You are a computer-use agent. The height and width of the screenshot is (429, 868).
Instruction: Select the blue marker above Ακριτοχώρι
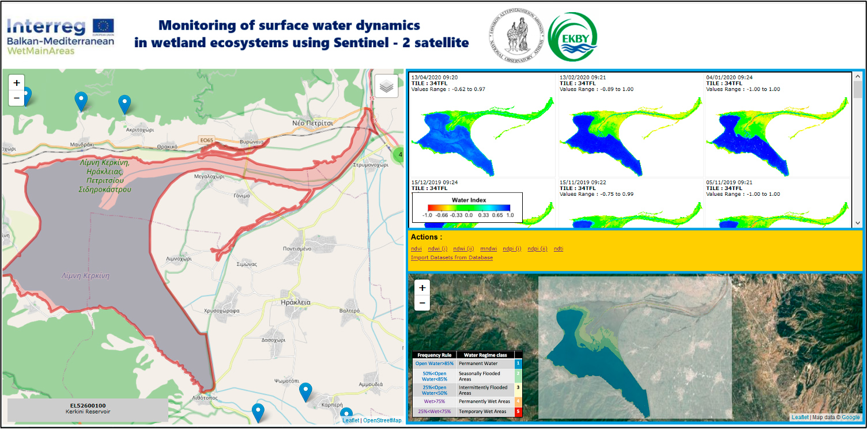(124, 104)
